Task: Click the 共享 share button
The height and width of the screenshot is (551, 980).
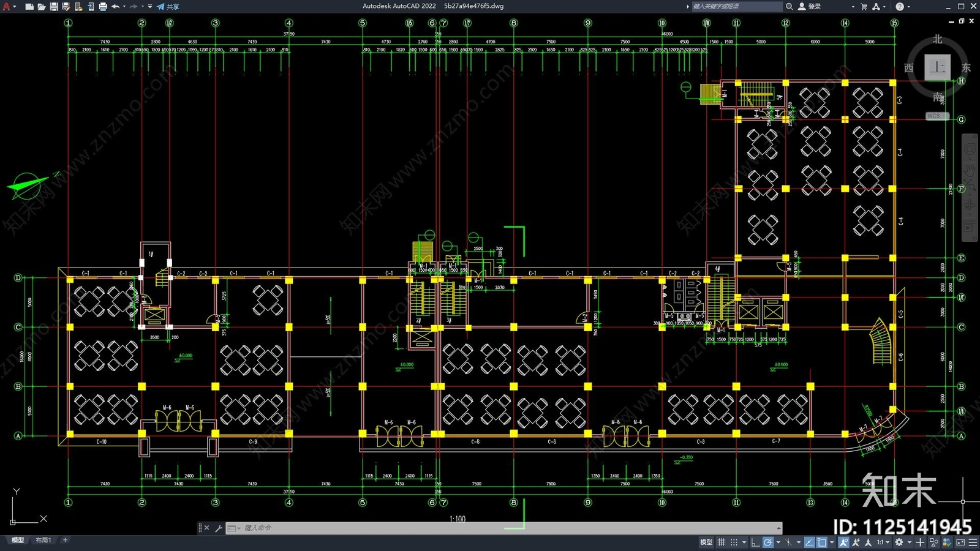Action: (x=168, y=7)
